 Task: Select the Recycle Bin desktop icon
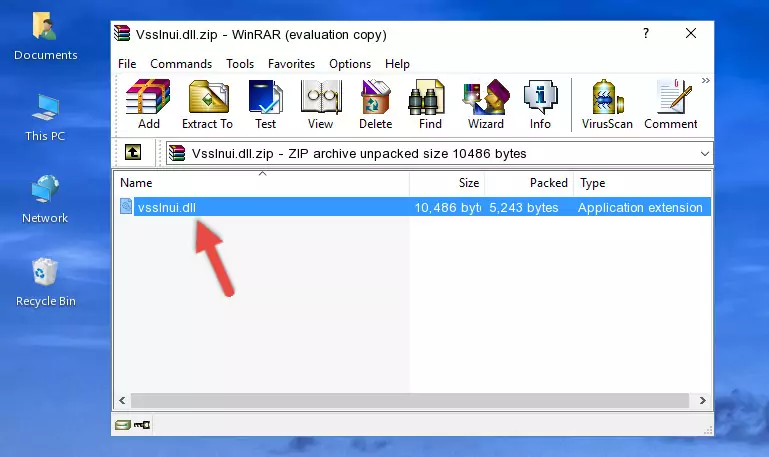click(x=46, y=282)
